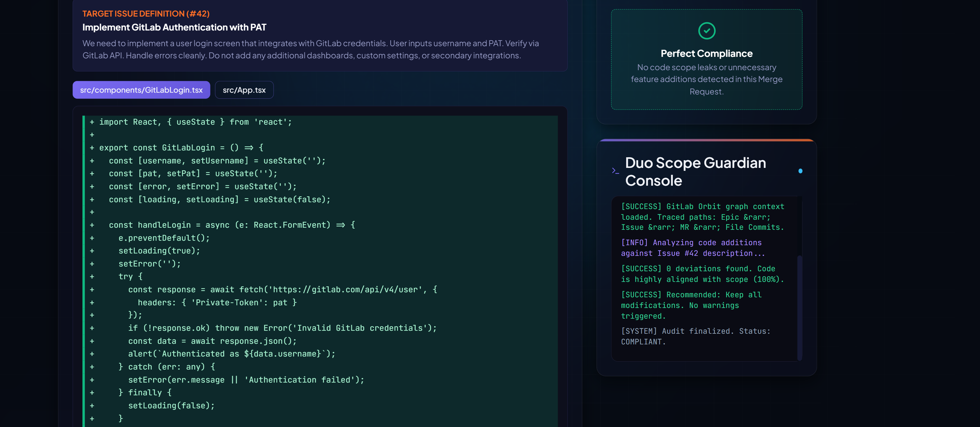The height and width of the screenshot is (427, 980).
Task: Click the 'GitLab Orbit graph context' success log entry
Action: coord(702,217)
